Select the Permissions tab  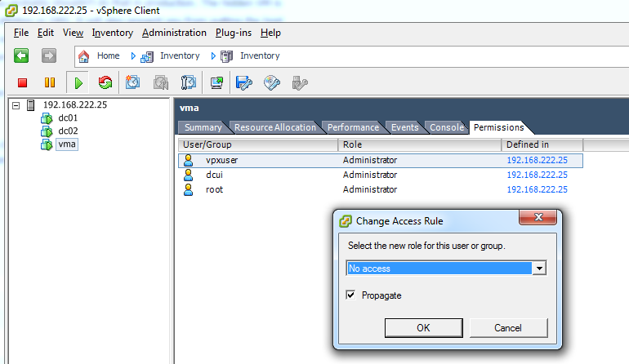(x=498, y=127)
